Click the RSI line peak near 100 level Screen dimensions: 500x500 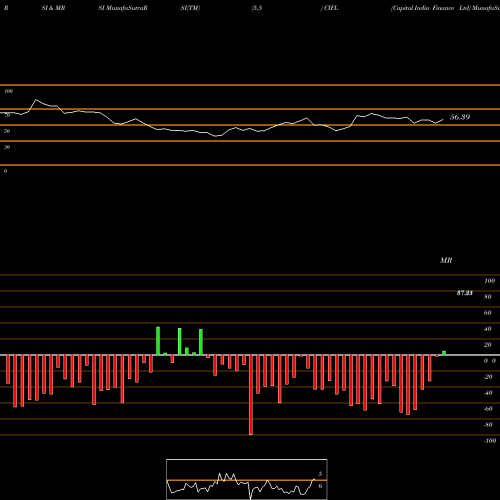[x=36, y=100]
